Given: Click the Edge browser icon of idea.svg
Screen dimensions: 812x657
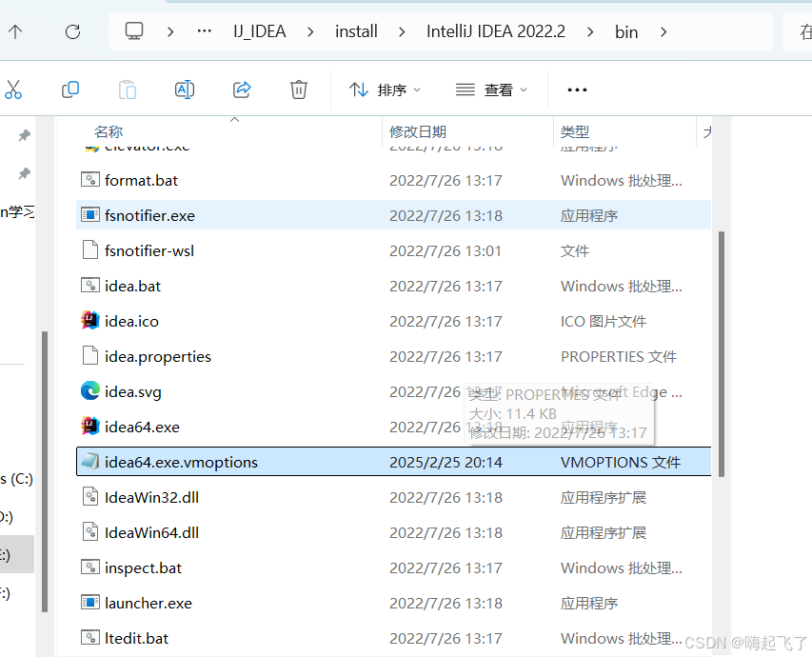Looking at the screenshot, I should pos(90,390).
